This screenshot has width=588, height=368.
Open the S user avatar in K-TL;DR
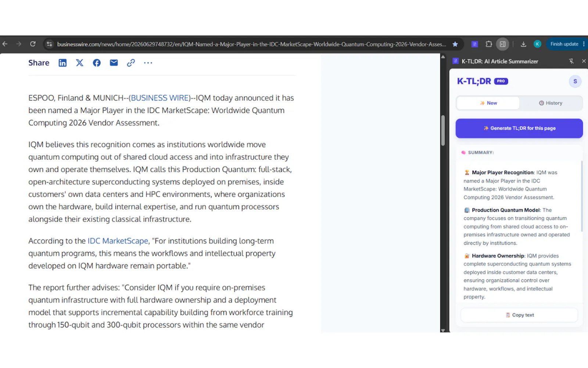[x=575, y=81]
